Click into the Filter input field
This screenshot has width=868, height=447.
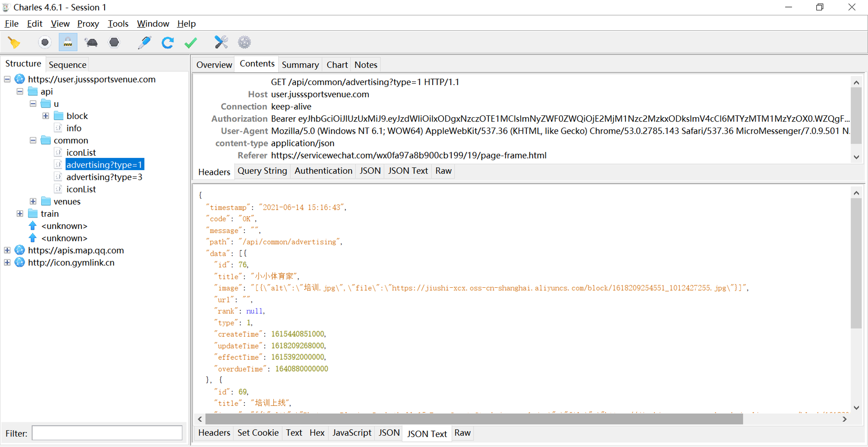pyautogui.click(x=107, y=433)
